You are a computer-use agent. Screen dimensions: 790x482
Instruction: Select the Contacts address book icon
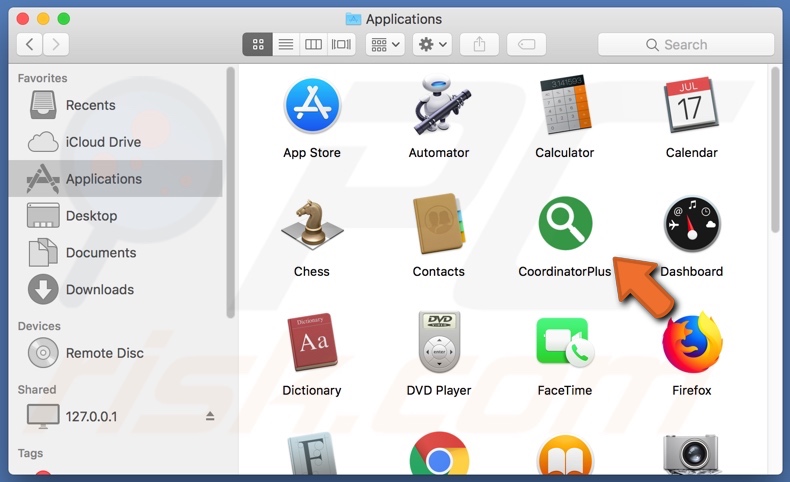439,224
